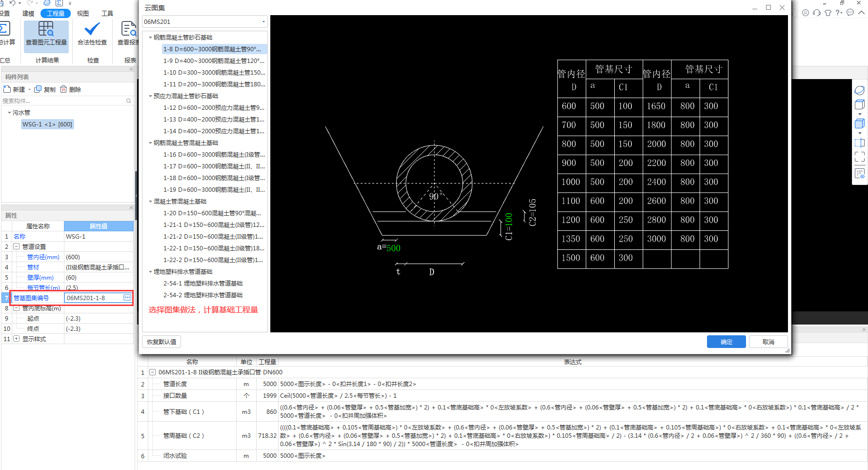Collapse 钢筋混凝土管混凝土基础 group

[150, 143]
